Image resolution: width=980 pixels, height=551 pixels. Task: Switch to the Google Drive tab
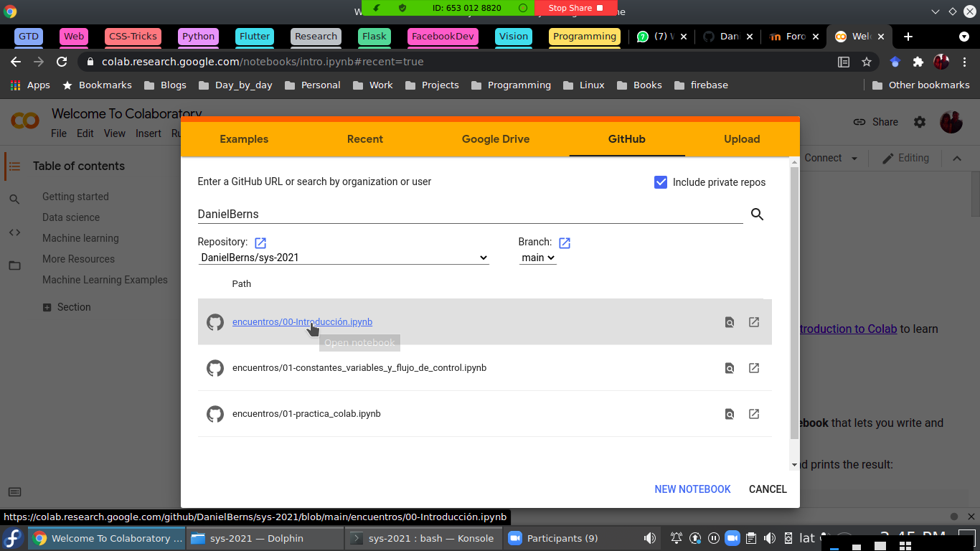click(x=496, y=139)
